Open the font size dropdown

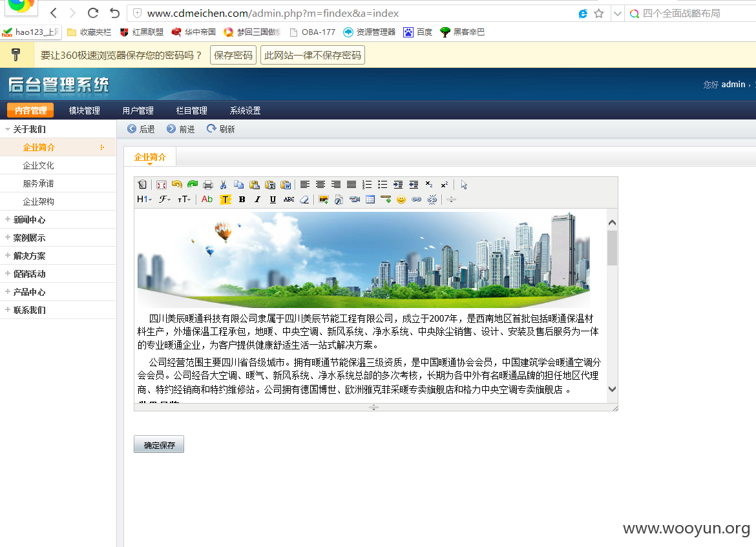(184, 200)
